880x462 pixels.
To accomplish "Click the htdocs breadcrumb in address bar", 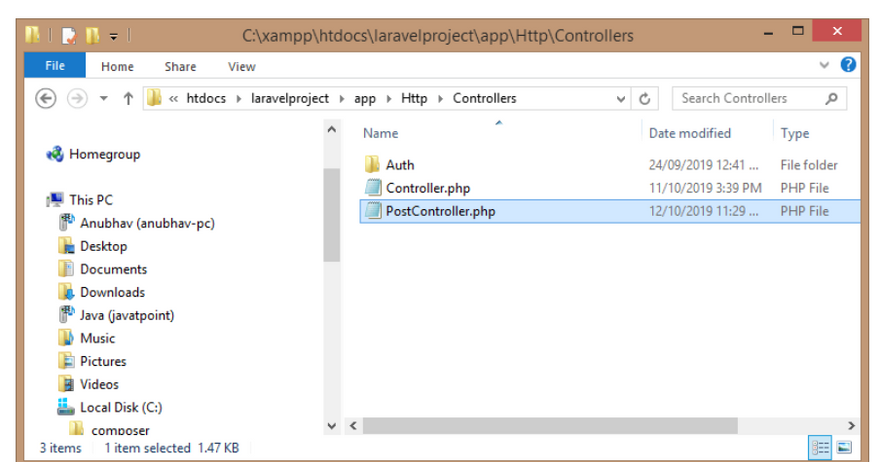I will 207,98.
